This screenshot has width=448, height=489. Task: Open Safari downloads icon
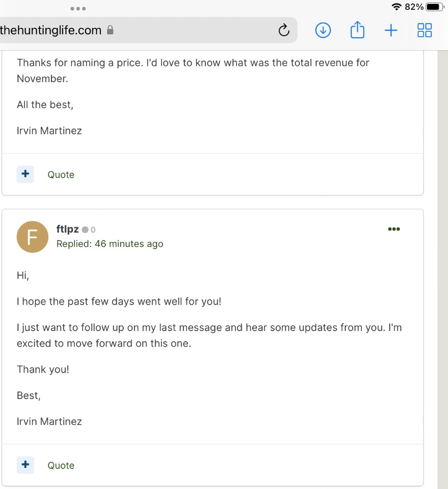pyautogui.click(x=323, y=30)
